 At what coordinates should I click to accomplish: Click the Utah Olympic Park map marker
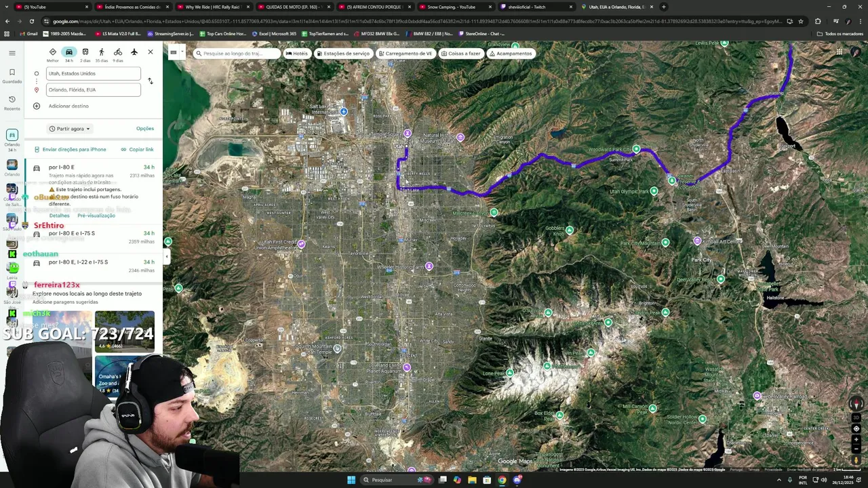tap(654, 191)
